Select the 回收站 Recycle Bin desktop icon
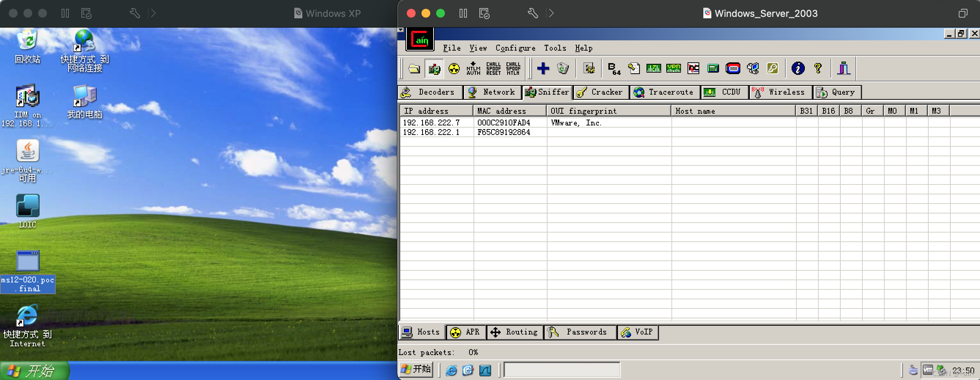This screenshot has width=980, height=380. [27, 47]
